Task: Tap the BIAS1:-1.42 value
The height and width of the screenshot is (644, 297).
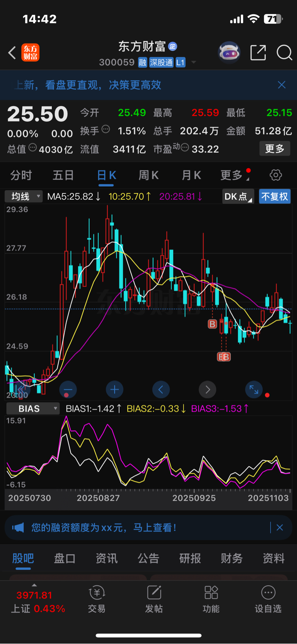Action: (94, 409)
